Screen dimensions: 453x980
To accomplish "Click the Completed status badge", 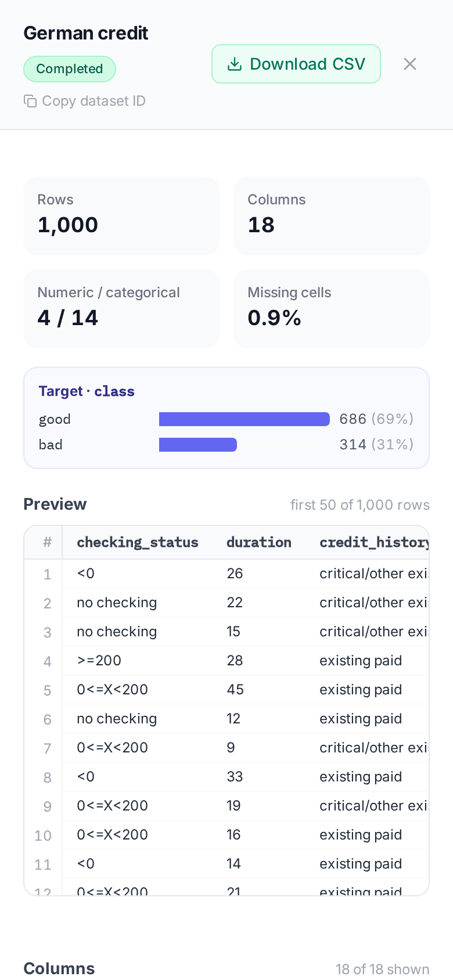I will (70, 69).
